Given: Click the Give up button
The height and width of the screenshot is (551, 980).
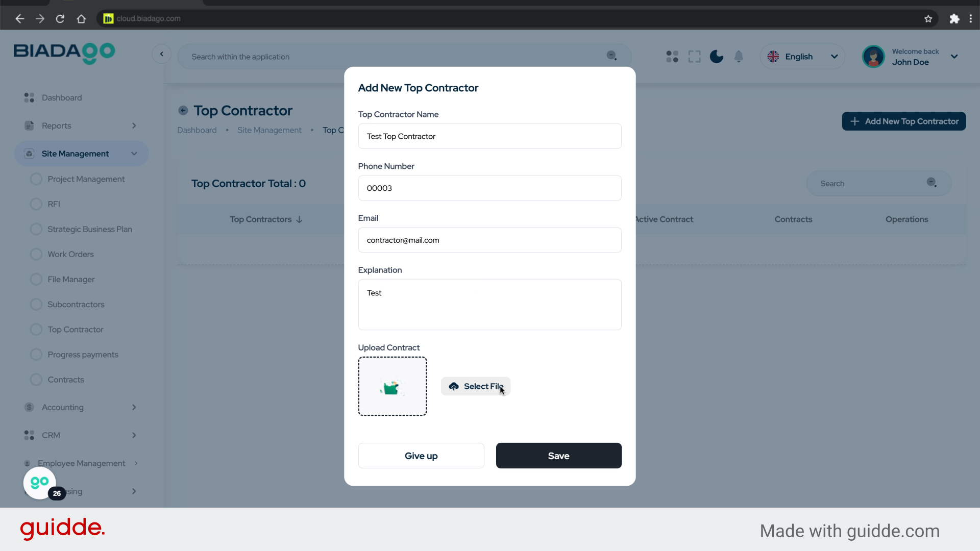Looking at the screenshot, I should pos(421,456).
